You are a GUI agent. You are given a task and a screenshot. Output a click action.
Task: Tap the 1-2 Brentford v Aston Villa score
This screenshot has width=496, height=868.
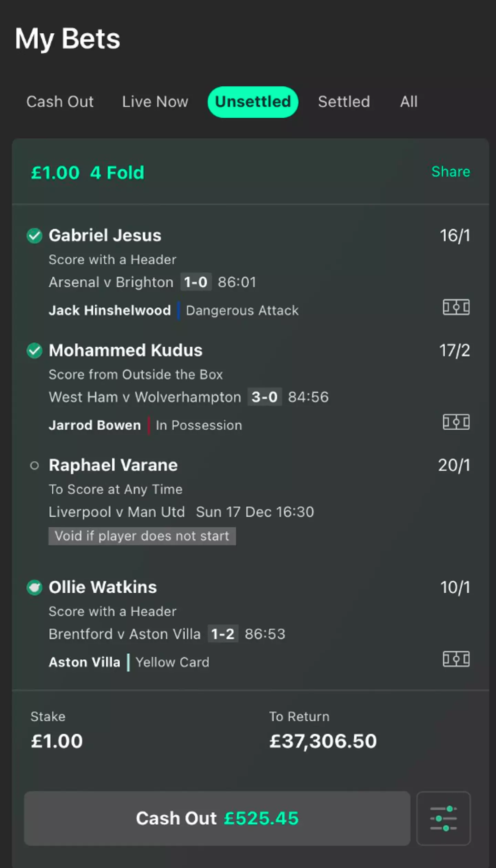point(223,634)
